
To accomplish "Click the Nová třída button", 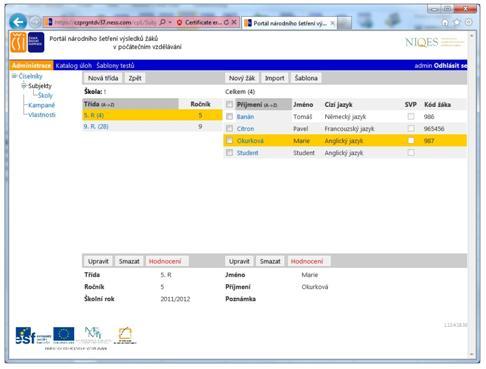I will click(103, 78).
